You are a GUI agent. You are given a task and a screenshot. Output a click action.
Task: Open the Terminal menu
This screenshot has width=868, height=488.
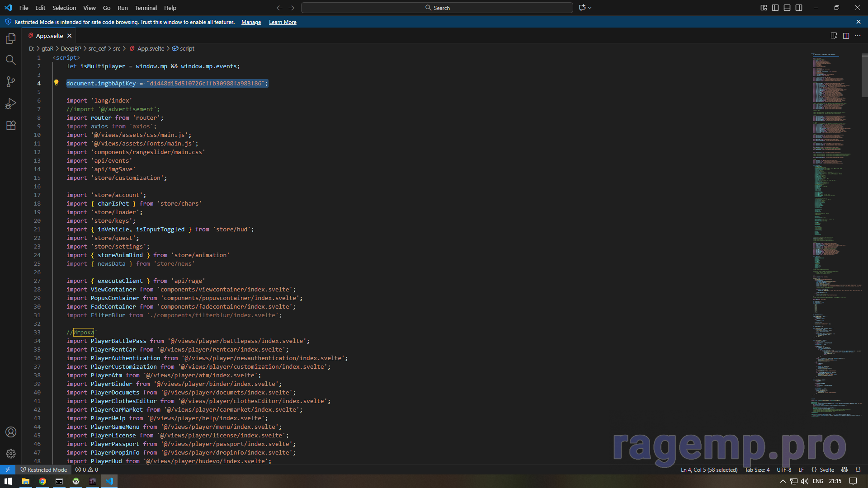click(x=146, y=8)
